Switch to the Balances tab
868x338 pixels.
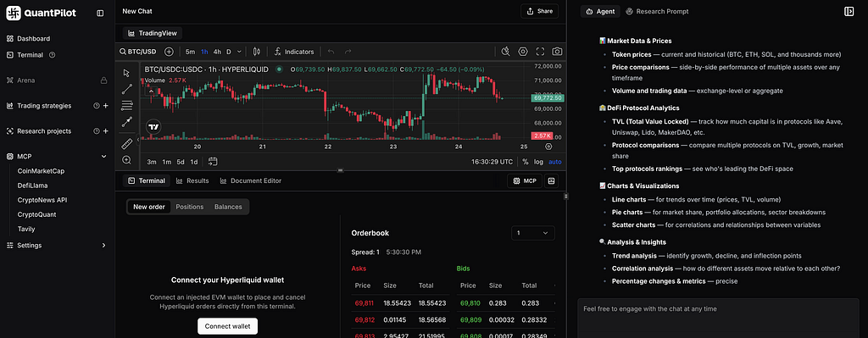[x=228, y=207]
